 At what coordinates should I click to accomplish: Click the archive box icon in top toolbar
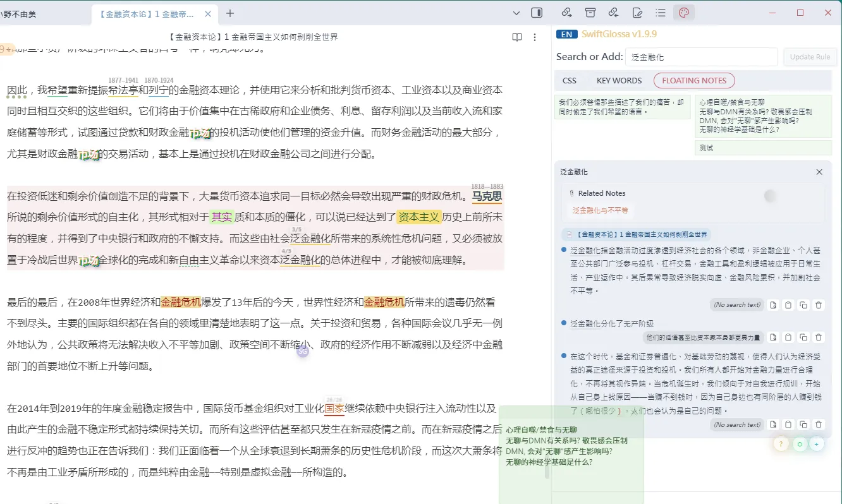590,13
